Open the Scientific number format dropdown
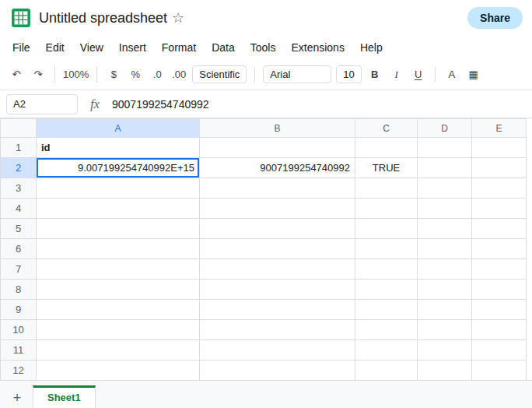The width and height of the screenshot is (532, 408). [x=219, y=75]
